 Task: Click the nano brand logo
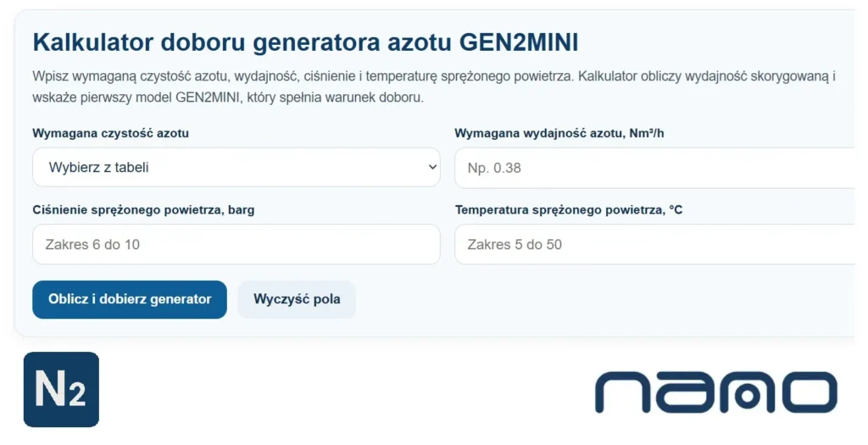[x=715, y=392]
